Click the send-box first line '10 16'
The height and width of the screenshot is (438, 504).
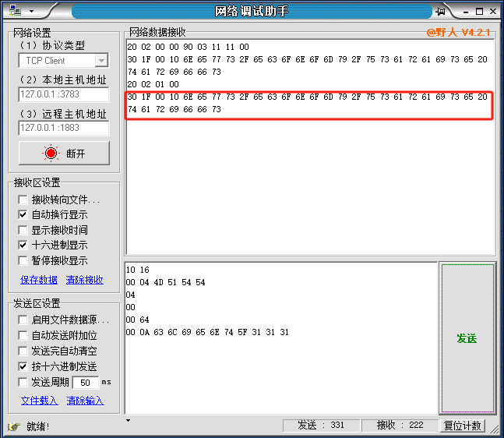138,270
